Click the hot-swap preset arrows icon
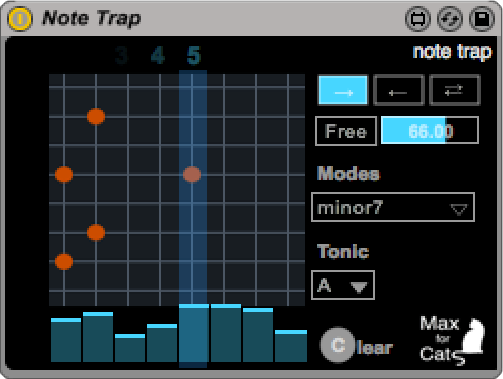The width and height of the screenshot is (503, 379). (450, 19)
